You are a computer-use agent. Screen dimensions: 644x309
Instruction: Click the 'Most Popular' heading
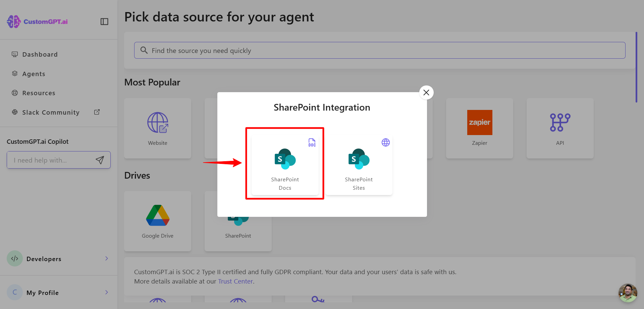pos(152,82)
